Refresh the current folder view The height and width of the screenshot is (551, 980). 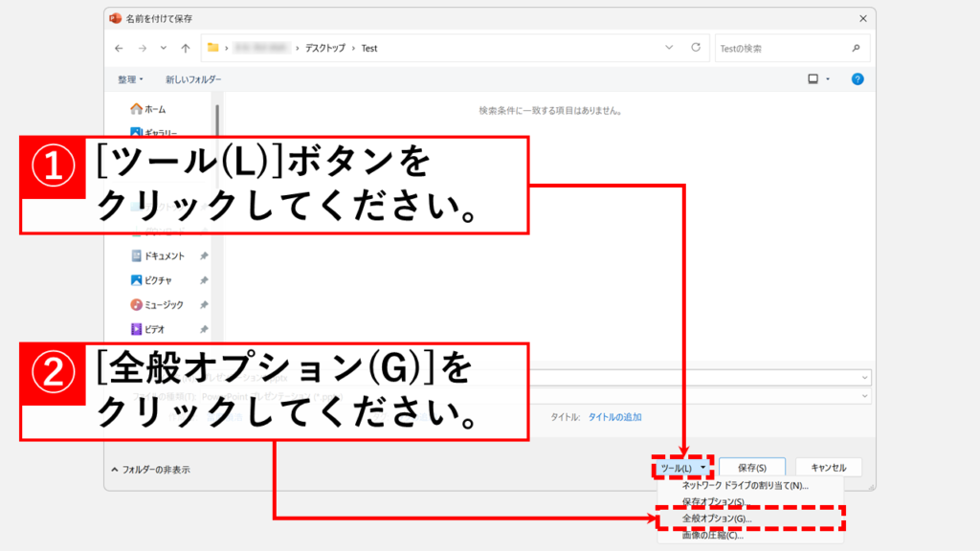[x=696, y=48]
